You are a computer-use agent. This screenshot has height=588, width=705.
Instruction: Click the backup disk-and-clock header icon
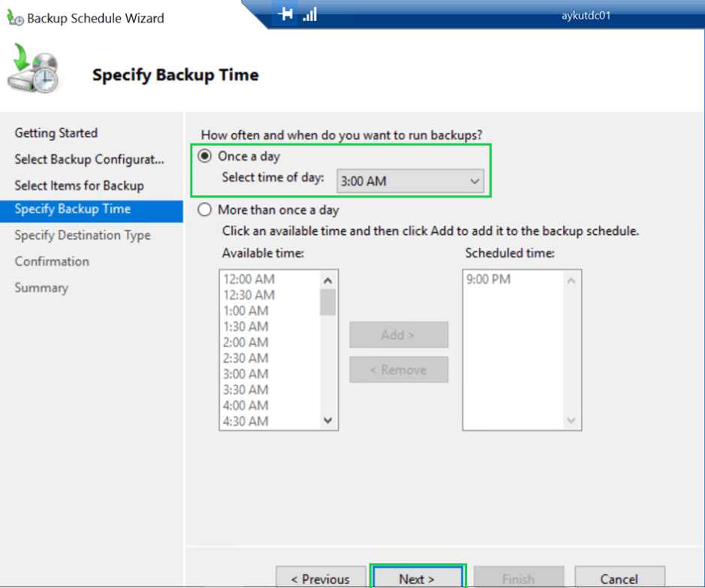34,73
